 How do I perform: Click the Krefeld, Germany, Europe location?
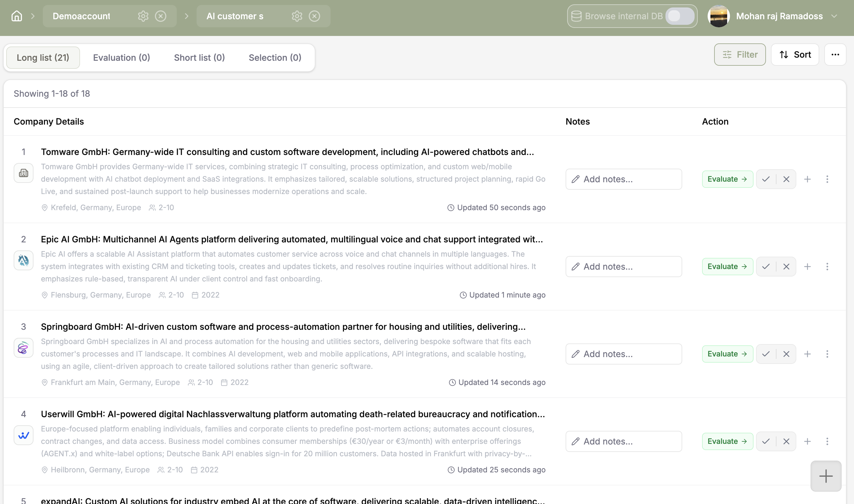pos(96,207)
